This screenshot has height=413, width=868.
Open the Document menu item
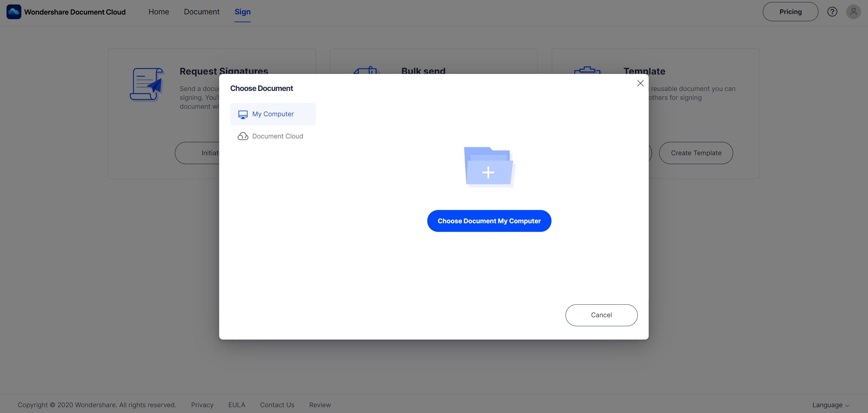coord(202,12)
